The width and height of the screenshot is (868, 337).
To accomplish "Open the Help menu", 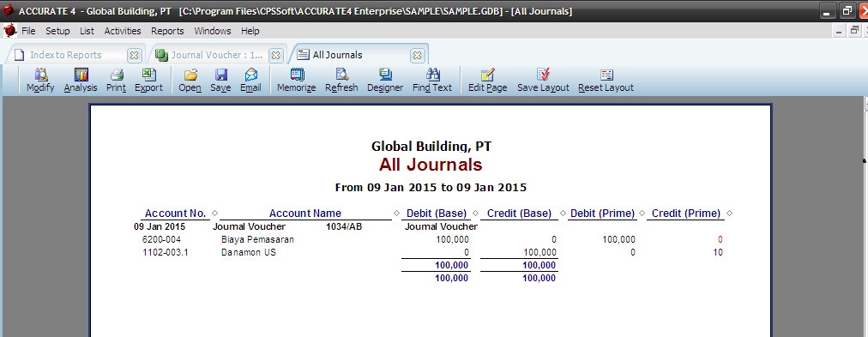I will pos(250,31).
